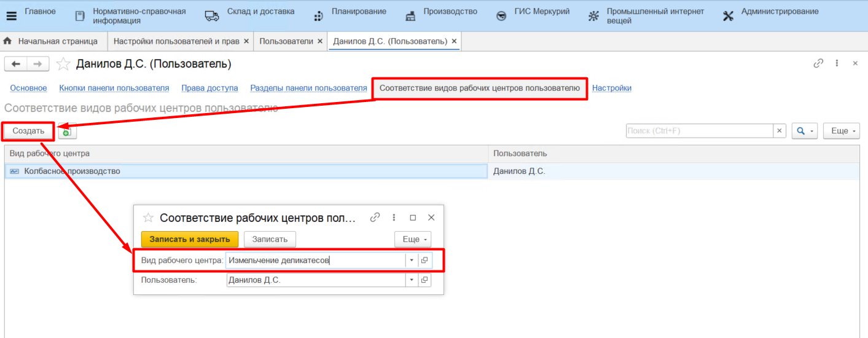Click the Создать button
Image resolution: width=868 pixels, height=338 pixels.
coord(28,131)
